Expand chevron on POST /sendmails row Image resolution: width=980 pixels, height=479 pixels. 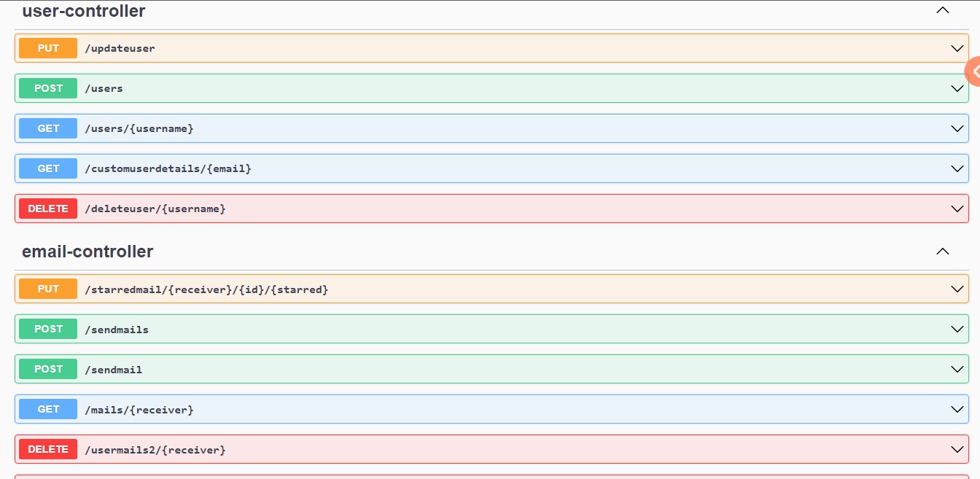click(x=957, y=330)
